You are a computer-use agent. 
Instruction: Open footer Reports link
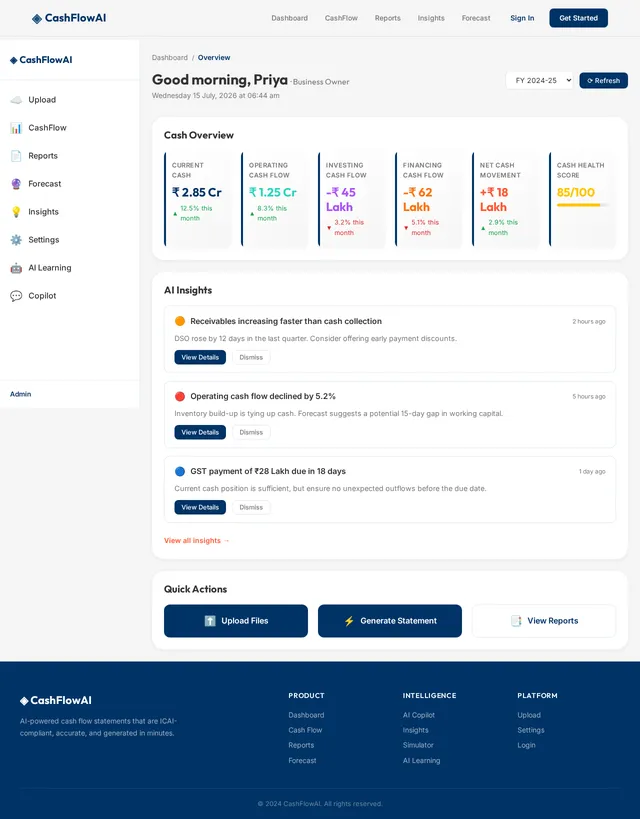[x=301, y=745]
